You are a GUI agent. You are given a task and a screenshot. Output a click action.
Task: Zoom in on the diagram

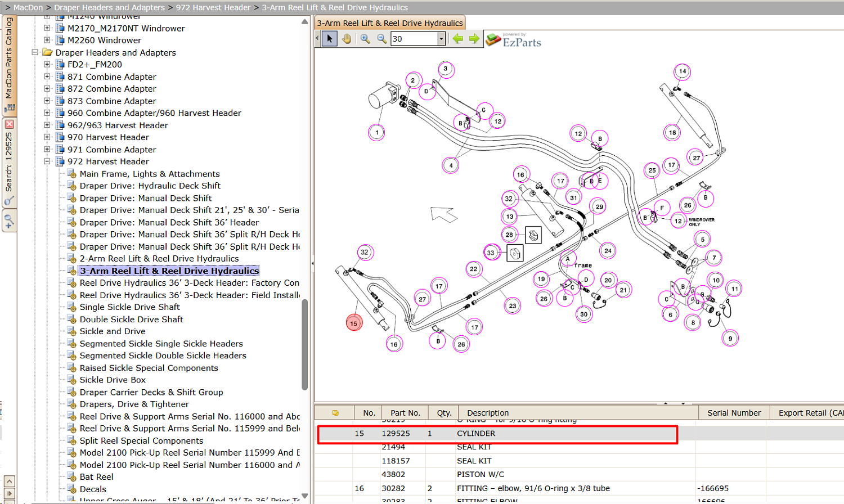pyautogui.click(x=365, y=39)
